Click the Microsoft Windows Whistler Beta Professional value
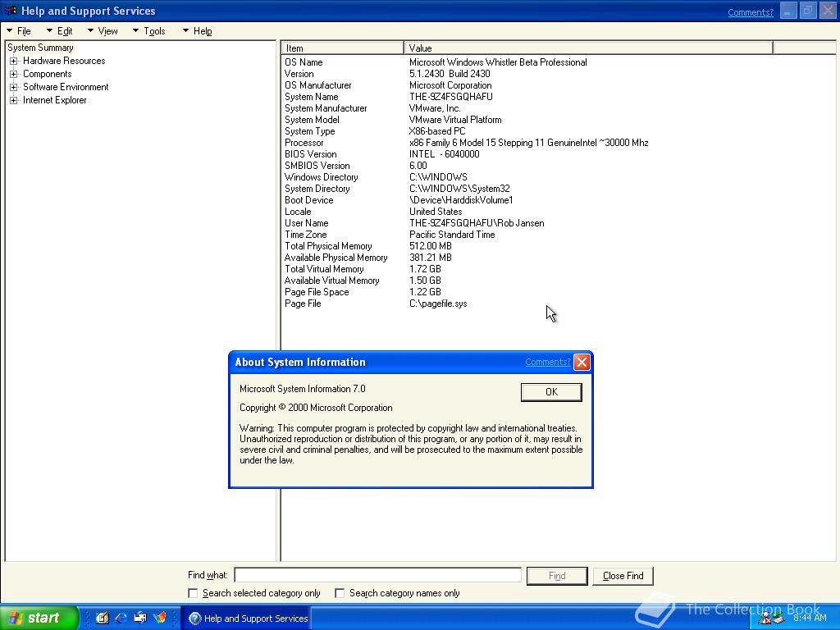This screenshot has width=840, height=630. pos(498,62)
